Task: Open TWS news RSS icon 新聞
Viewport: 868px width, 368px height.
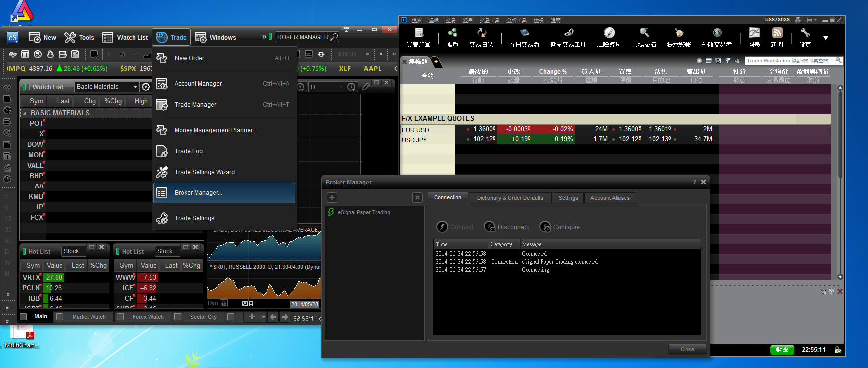Action: click(777, 38)
